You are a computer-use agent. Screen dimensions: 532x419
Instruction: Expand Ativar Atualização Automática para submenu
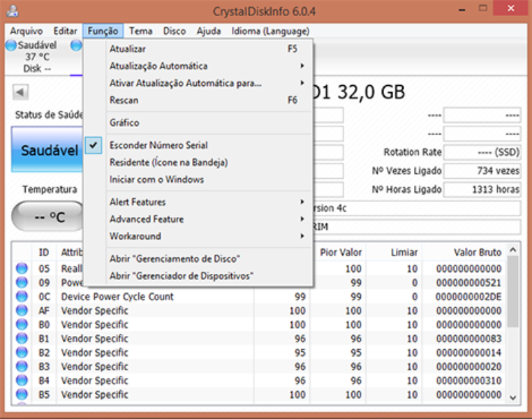click(198, 83)
